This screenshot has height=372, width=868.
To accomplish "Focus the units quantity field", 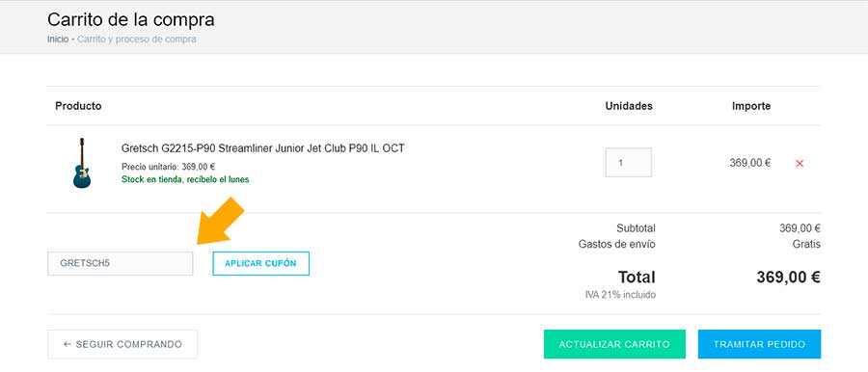I will pyautogui.click(x=628, y=163).
